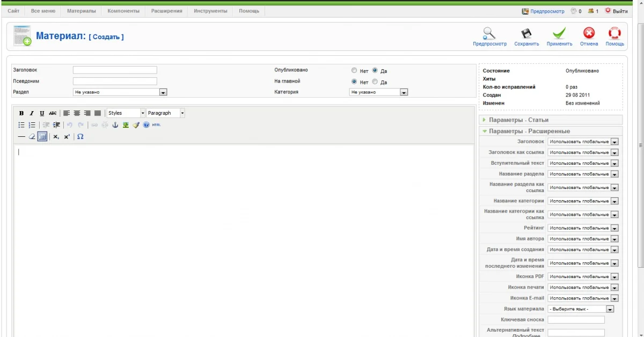Screen dimensions: 644x337
Task: Open the Инструменты menu
Action: pyautogui.click(x=210, y=11)
